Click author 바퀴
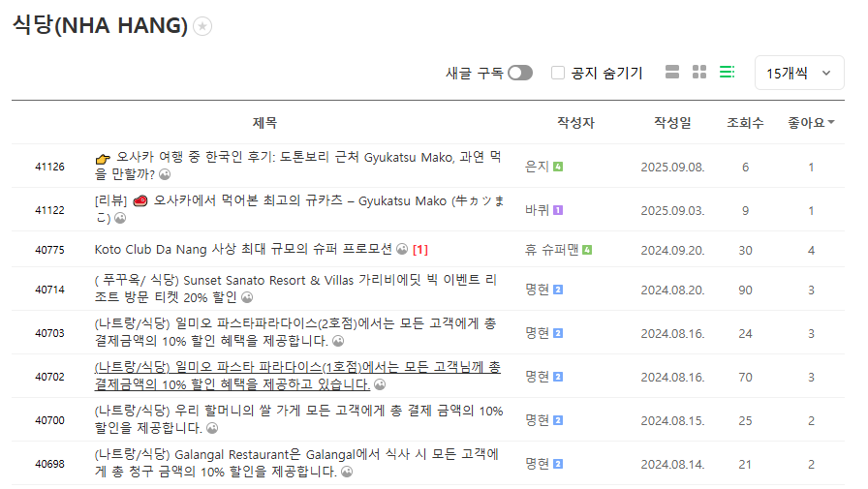The width and height of the screenshot is (868, 489). pyautogui.click(x=537, y=210)
